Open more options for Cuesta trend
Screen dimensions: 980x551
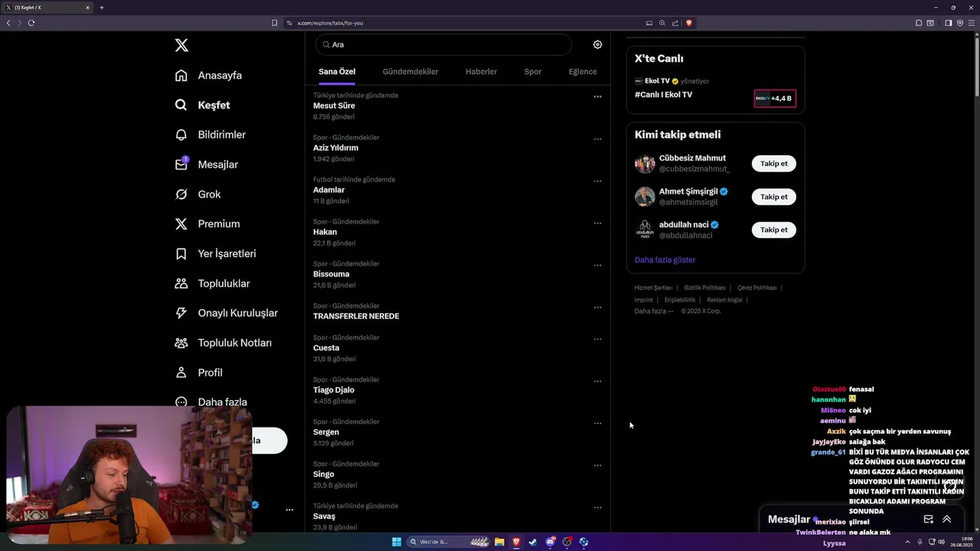click(597, 338)
